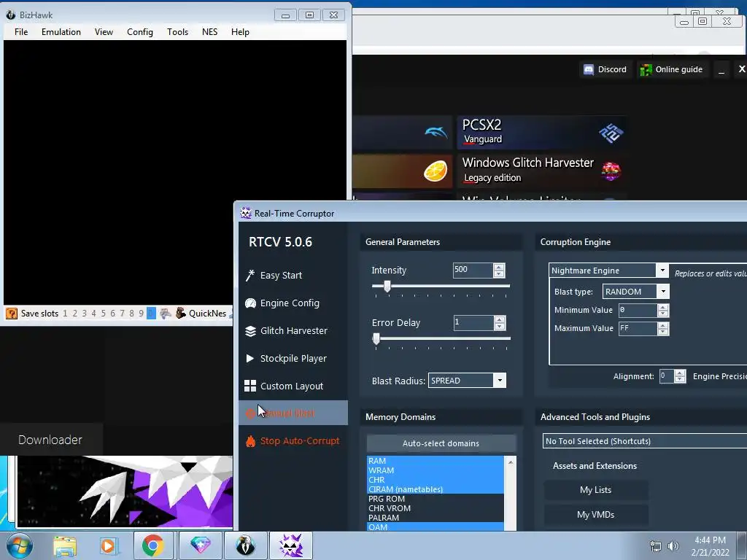Click the purple RTCV taskbar icon

(291, 545)
